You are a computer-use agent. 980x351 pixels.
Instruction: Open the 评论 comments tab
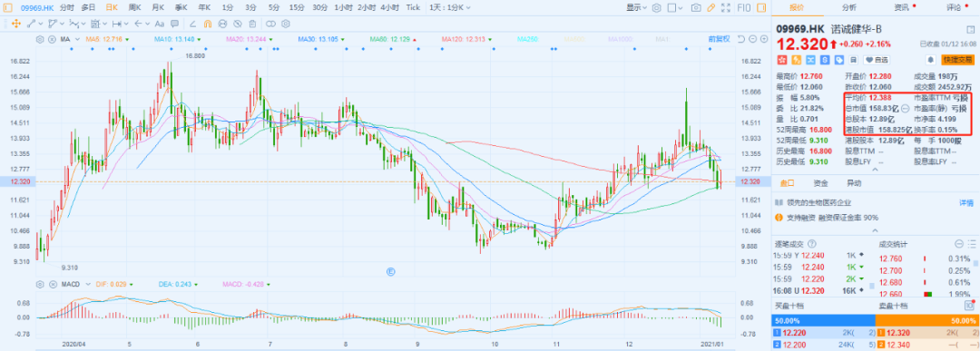tap(954, 8)
